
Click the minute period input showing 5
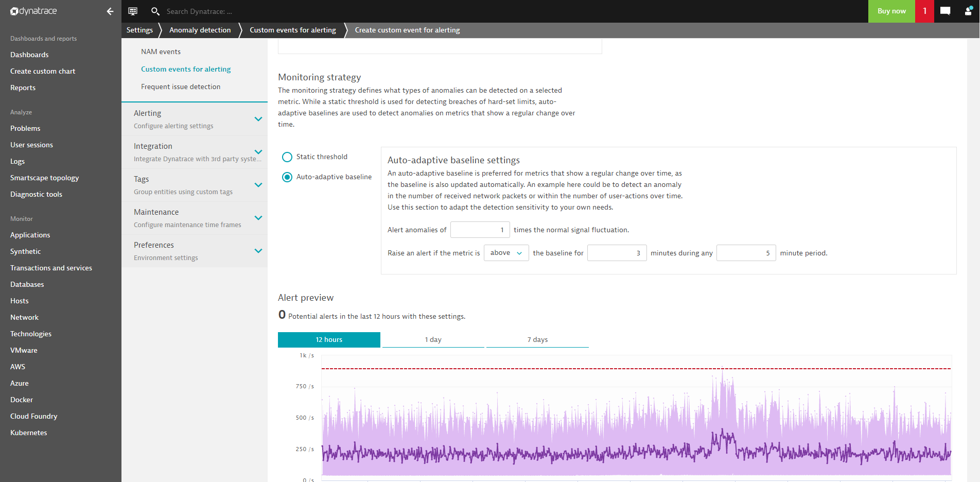click(746, 253)
